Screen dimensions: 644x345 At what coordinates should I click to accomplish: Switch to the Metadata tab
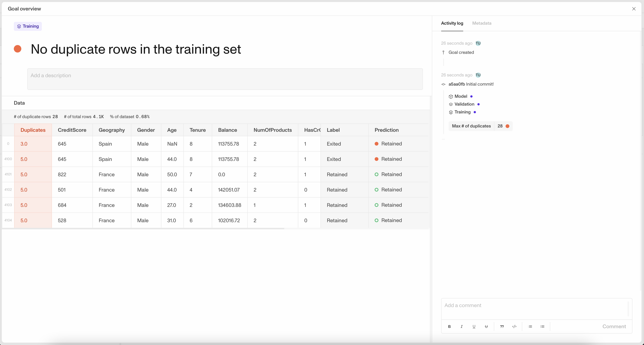coord(482,23)
